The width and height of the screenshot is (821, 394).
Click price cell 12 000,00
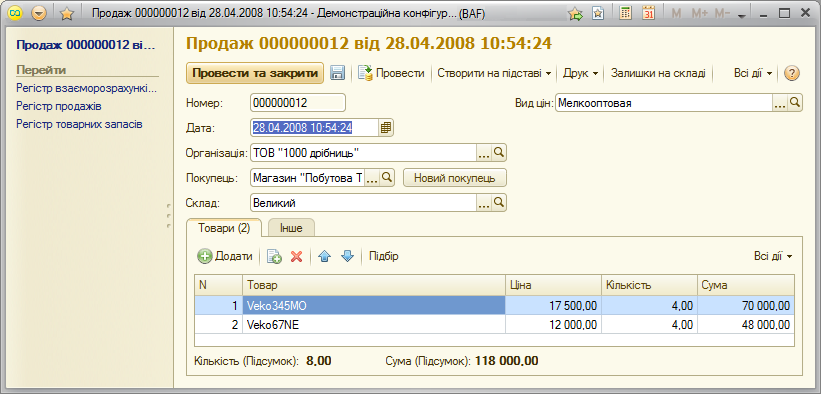click(x=553, y=324)
